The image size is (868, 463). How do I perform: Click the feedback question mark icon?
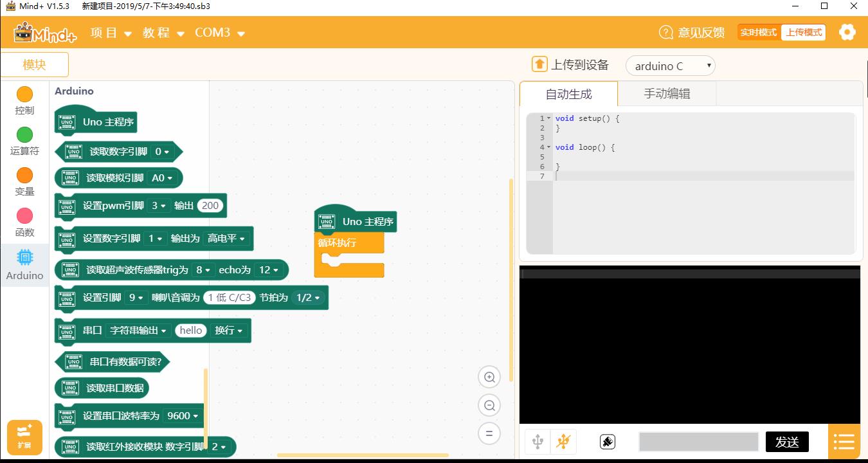click(x=666, y=32)
